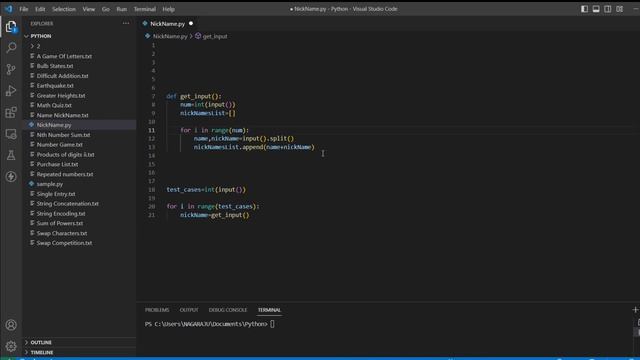Click get_input in breadcrumb path

(x=215, y=36)
